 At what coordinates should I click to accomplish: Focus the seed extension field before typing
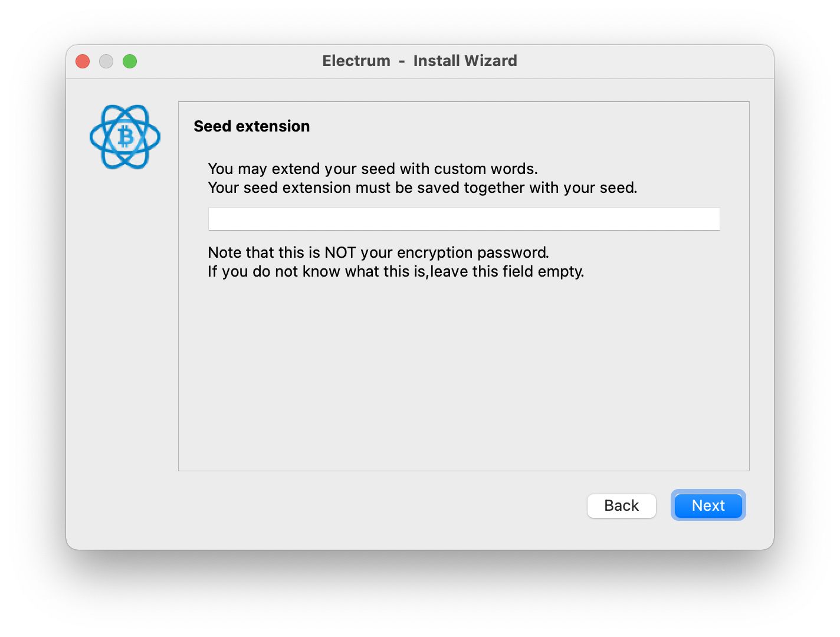click(x=463, y=218)
